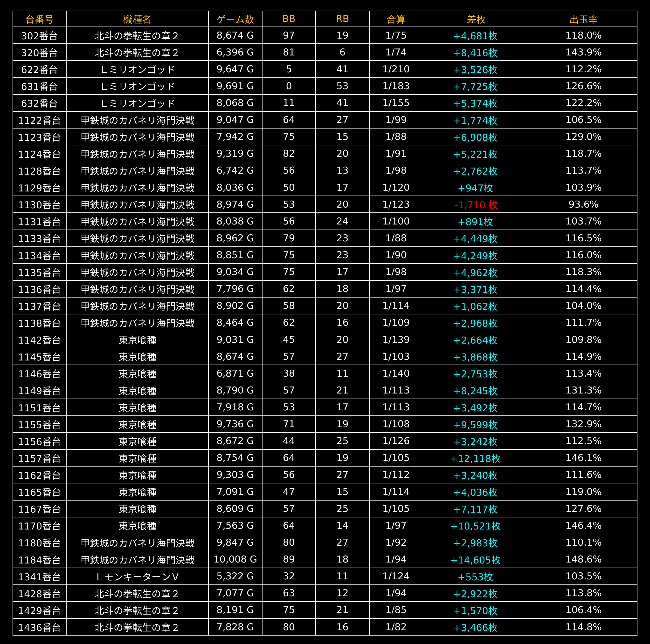Viewport: 650px width, 644px height.
Task: Click the 1341番台 cell
Action: [39, 576]
